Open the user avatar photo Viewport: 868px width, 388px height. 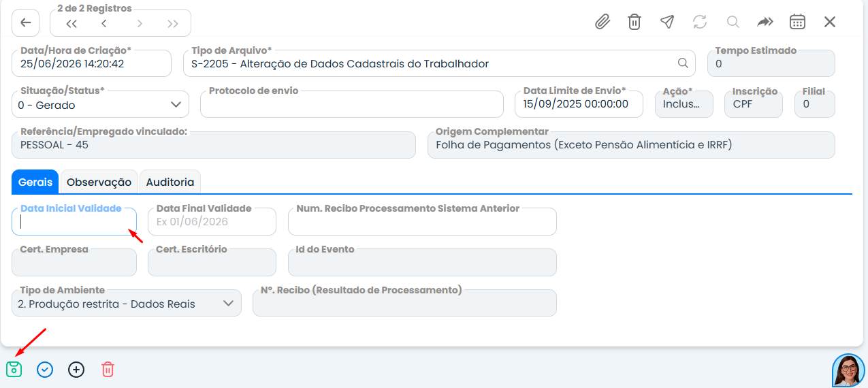click(848, 370)
